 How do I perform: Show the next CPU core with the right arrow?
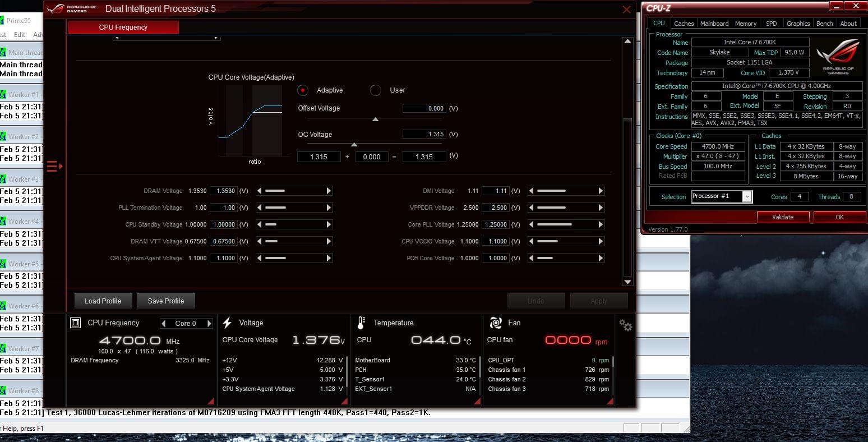(x=209, y=324)
